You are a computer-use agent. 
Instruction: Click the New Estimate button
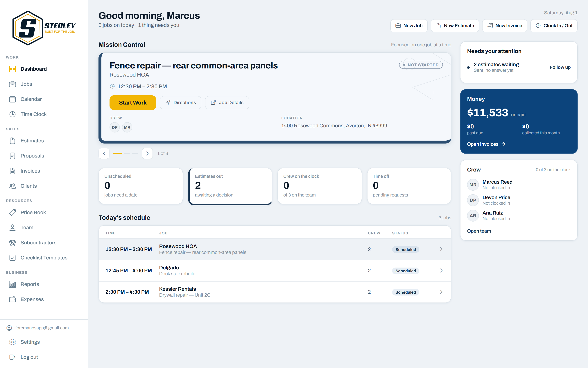point(455,26)
